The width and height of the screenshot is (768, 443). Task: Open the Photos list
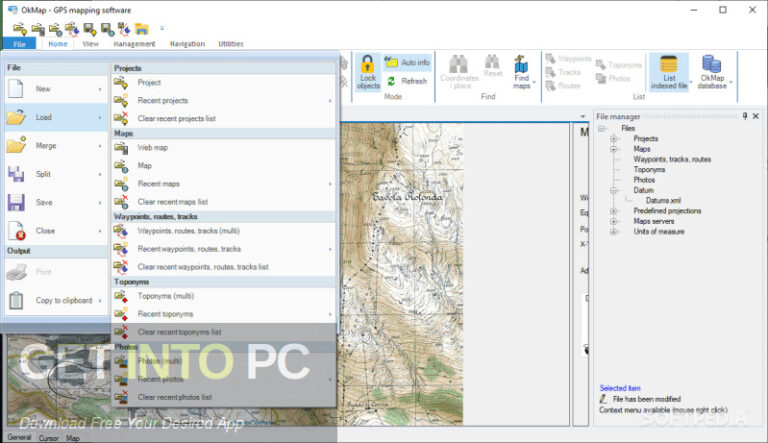[x=613, y=78]
